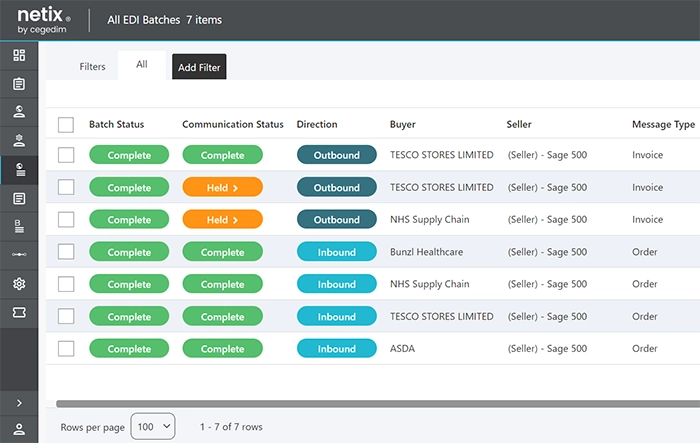The height and width of the screenshot is (443, 700).
Task: Open the dashboard grid icon in sidebar
Action: click(19, 55)
